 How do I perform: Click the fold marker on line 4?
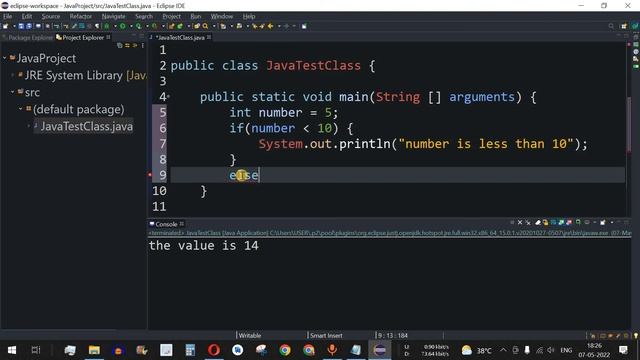[169, 97]
